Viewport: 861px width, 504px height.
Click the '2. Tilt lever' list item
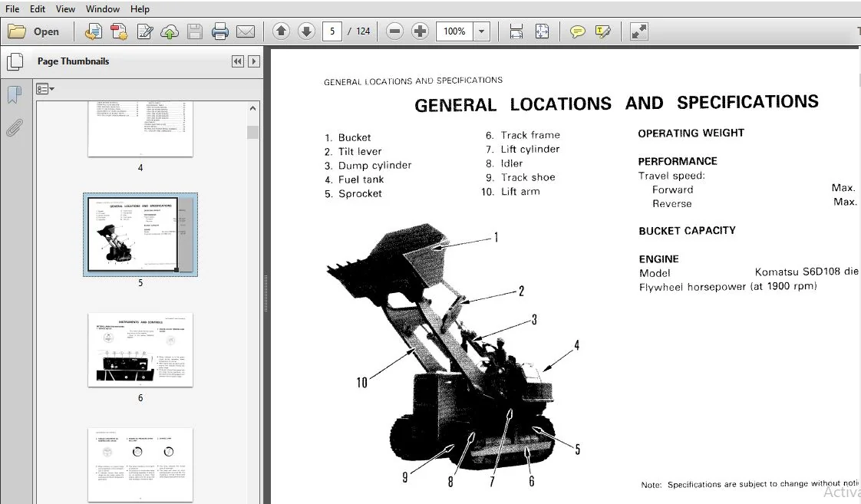click(x=353, y=152)
